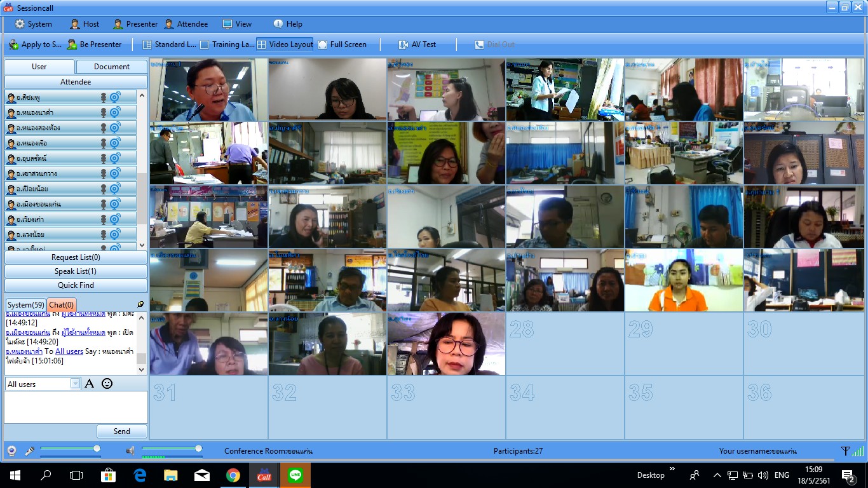Open the All users recipient dropdown
Screen dimensions: 868x488
76,384
